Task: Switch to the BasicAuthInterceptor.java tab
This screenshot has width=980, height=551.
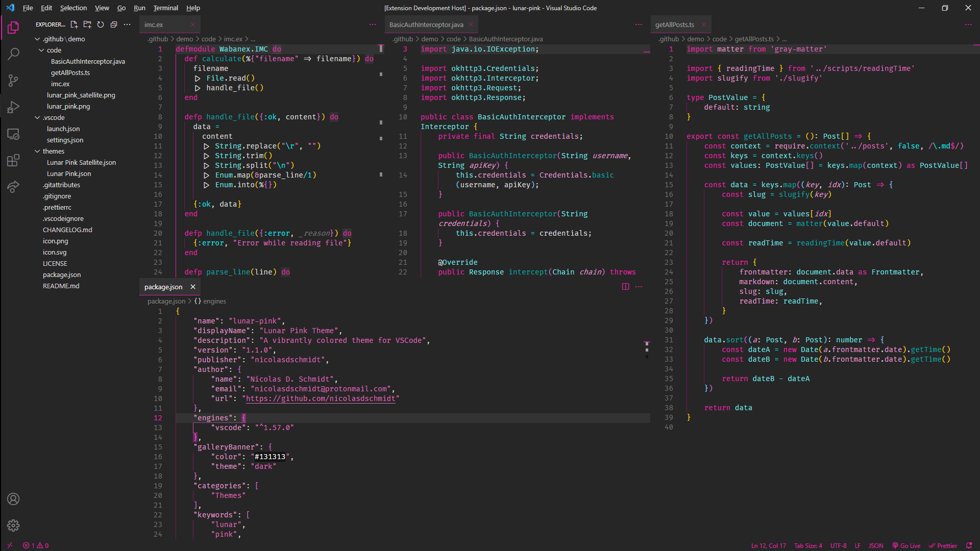Action: click(426, 24)
